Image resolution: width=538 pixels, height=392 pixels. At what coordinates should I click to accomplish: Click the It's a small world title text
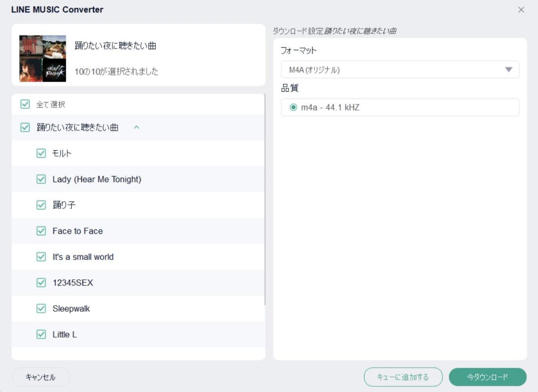83,257
